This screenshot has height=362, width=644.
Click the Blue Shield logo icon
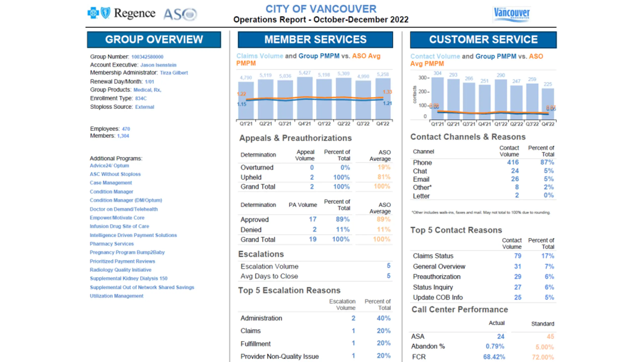105,13
